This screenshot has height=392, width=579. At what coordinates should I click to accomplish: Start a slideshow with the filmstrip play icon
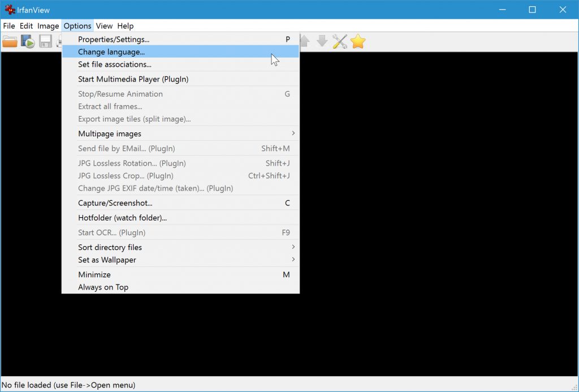coord(27,41)
